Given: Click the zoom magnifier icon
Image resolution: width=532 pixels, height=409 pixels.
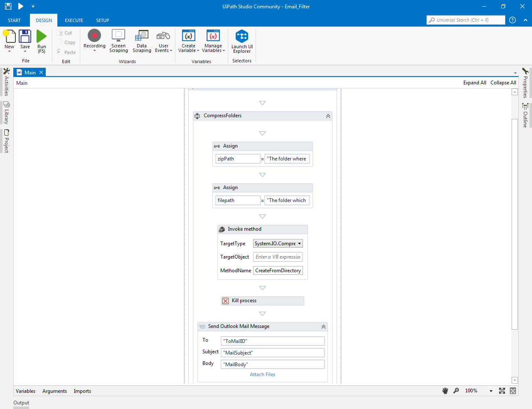Looking at the screenshot, I should [456, 391].
